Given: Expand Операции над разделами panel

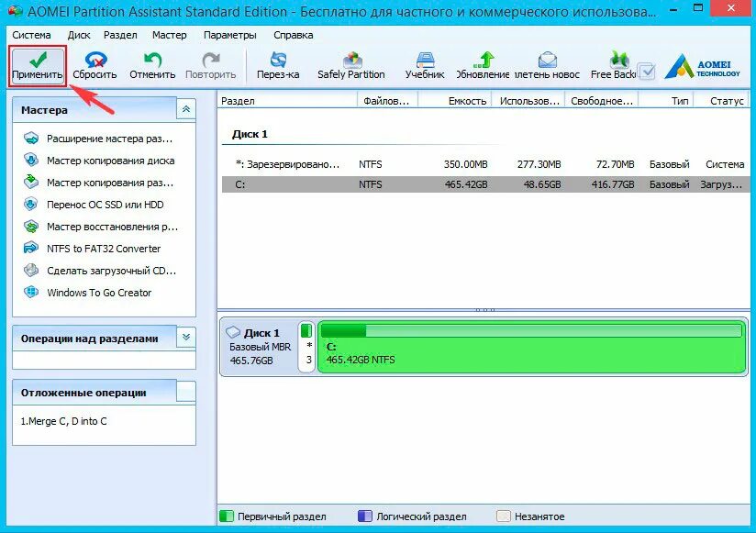Looking at the screenshot, I should click(186, 338).
